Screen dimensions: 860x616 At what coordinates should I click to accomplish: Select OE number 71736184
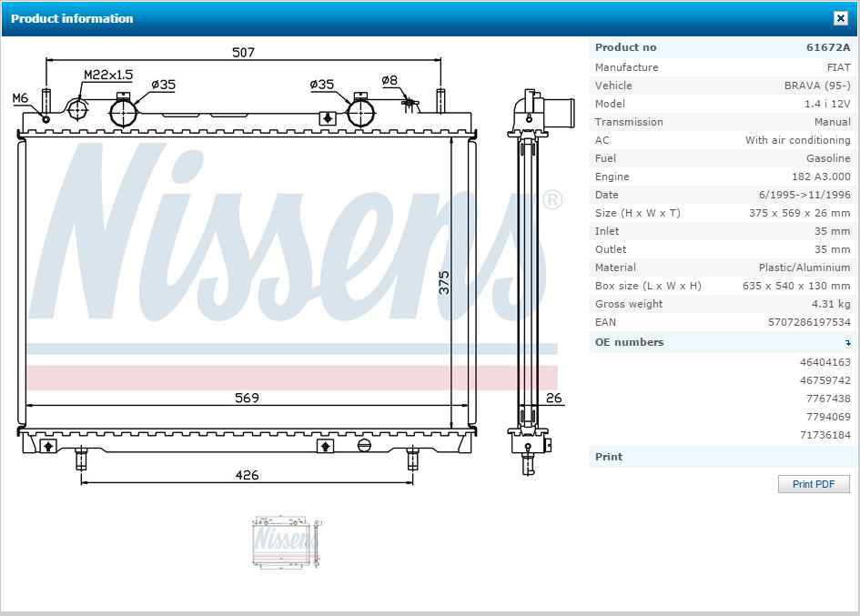pos(825,434)
